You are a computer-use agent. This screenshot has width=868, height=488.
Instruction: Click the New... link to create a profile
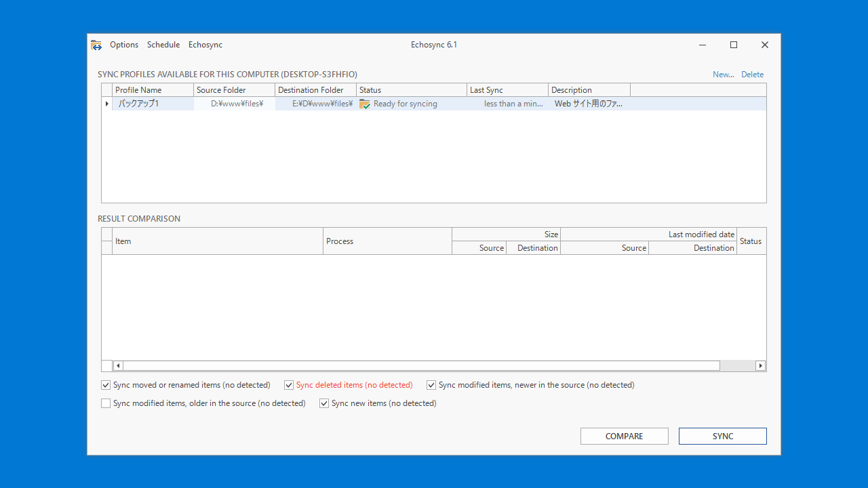point(724,75)
